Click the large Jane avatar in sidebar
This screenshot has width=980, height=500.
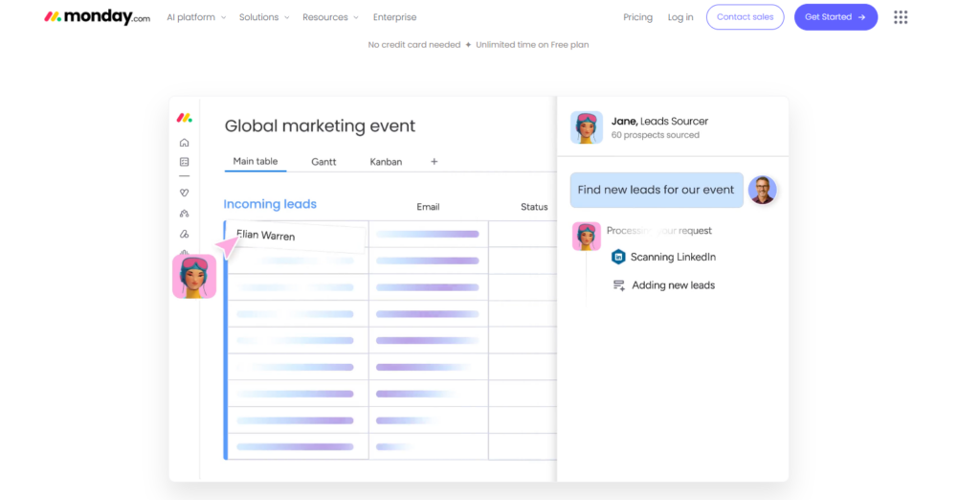(x=194, y=277)
